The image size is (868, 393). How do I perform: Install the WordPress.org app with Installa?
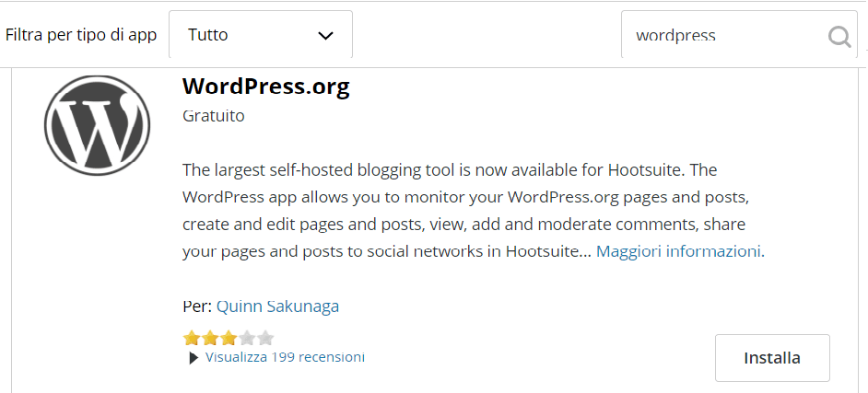tap(772, 358)
